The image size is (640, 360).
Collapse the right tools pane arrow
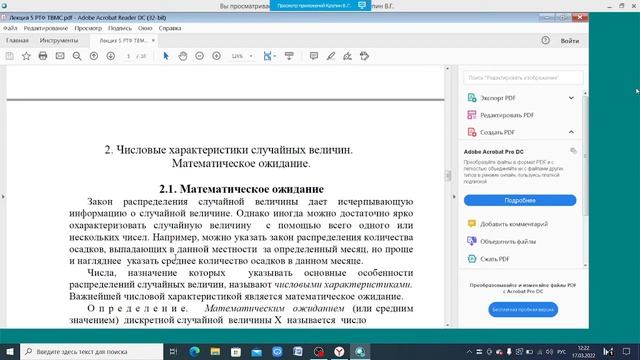tap(454, 197)
